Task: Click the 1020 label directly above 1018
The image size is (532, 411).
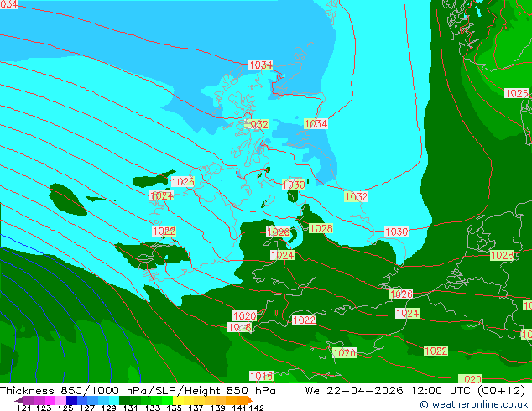Action: [245, 315]
